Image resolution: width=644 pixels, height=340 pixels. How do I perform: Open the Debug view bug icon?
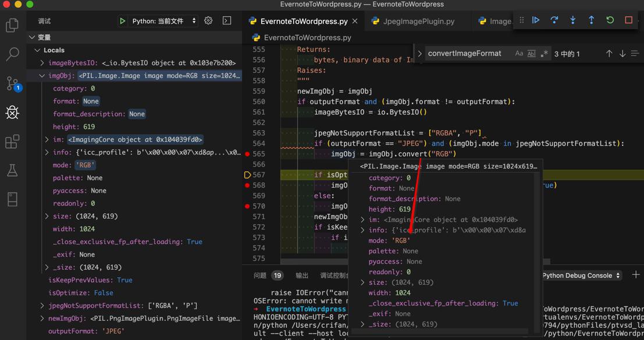(x=12, y=112)
